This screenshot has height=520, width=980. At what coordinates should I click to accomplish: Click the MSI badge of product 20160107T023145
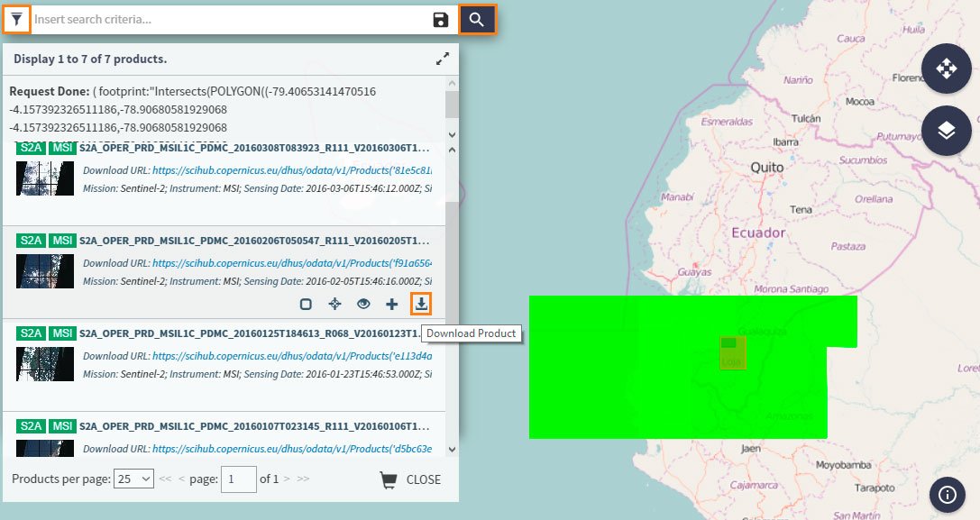pyautogui.click(x=62, y=426)
